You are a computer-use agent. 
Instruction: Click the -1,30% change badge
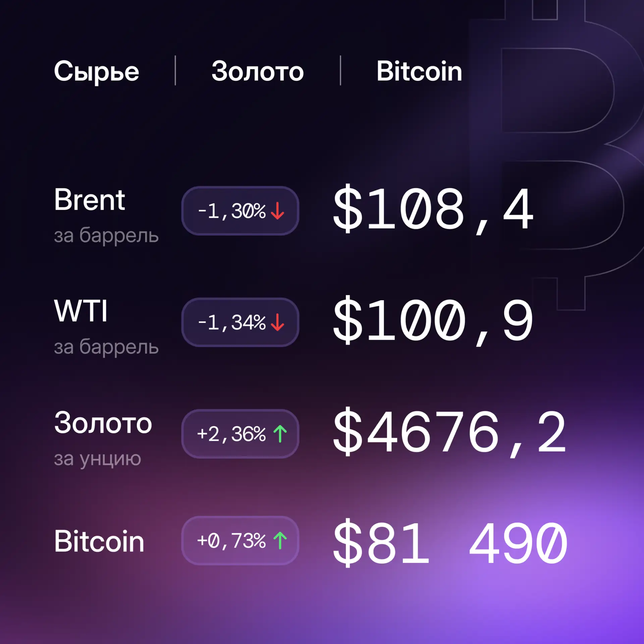(240, 211)
